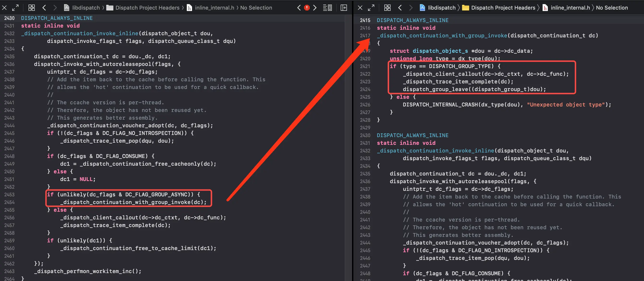Go back in left editor history
Viewport: 644px width, 281px height.
[44, 8]
